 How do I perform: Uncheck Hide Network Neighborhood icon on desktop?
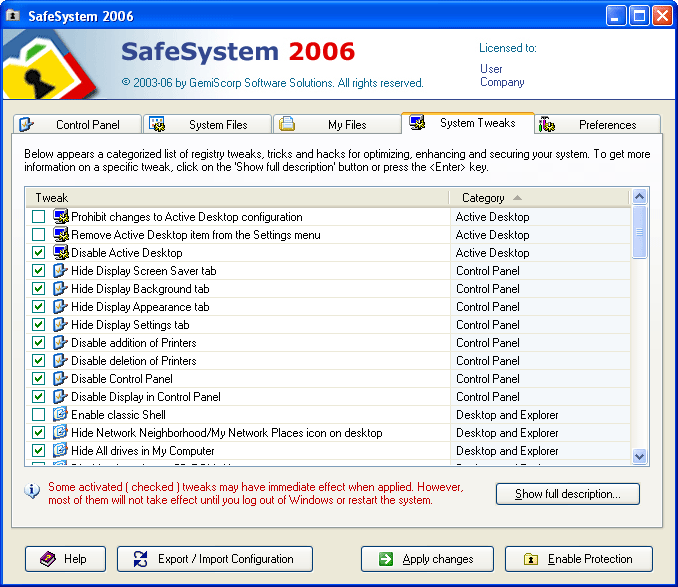pos(38,432)
